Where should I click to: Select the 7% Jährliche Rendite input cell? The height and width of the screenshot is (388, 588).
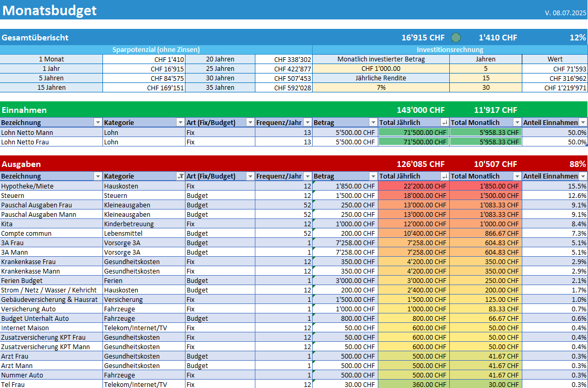click(381, 88)
